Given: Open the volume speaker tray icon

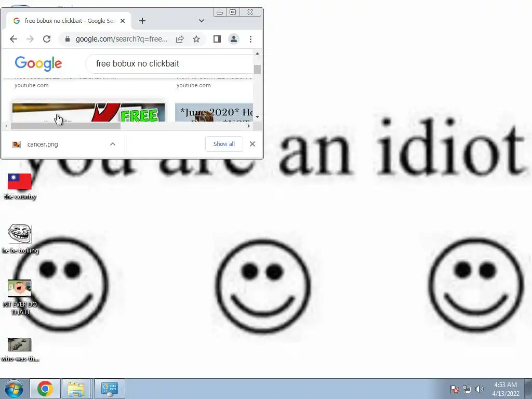Looking at the screenshot, I should 479,389.
